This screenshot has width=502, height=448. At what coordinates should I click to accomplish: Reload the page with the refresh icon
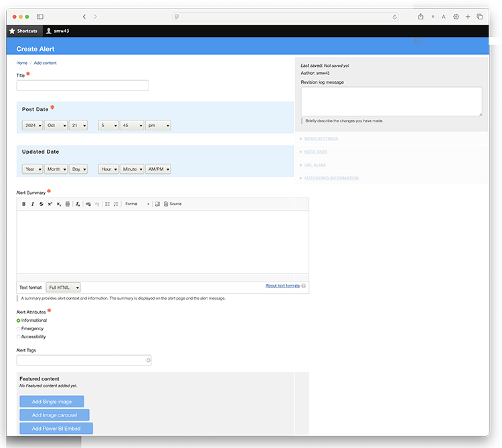[395, 17]
